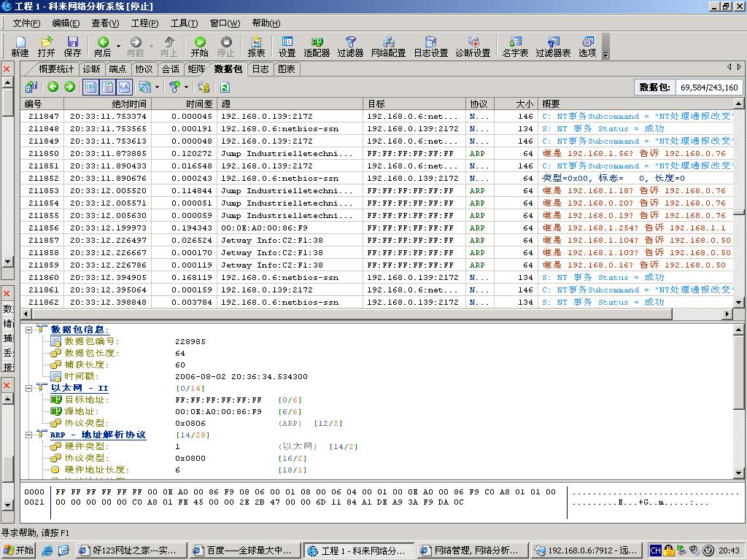Open 网络配置 (Network configuration) icon
The height and width of the screenshot is (560, 747).
(x=388, y=46)
